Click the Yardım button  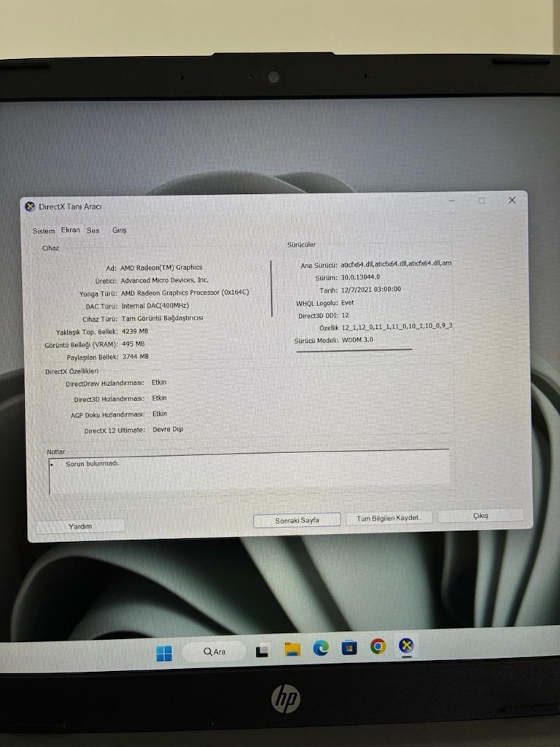80,526
